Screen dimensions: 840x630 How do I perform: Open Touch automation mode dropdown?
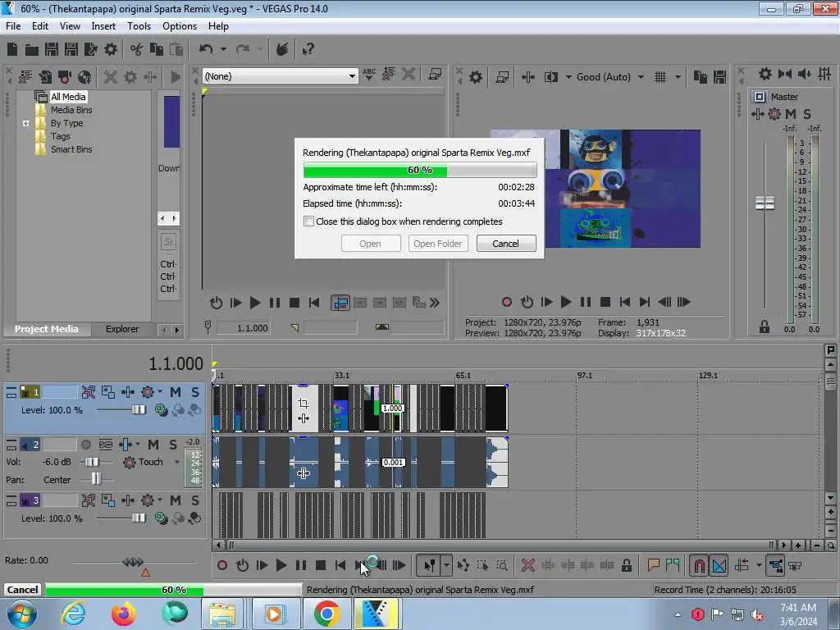coord(177,462)
